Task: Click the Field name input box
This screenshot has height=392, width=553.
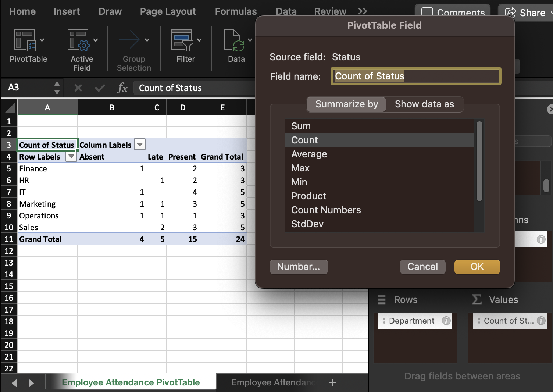Action: (x=416, y=76)
